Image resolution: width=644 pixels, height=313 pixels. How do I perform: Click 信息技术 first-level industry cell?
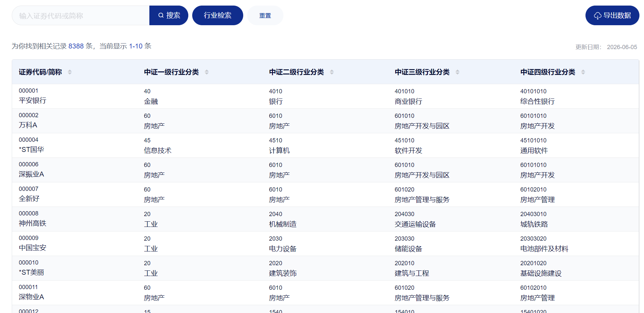[x=158, y=151]
